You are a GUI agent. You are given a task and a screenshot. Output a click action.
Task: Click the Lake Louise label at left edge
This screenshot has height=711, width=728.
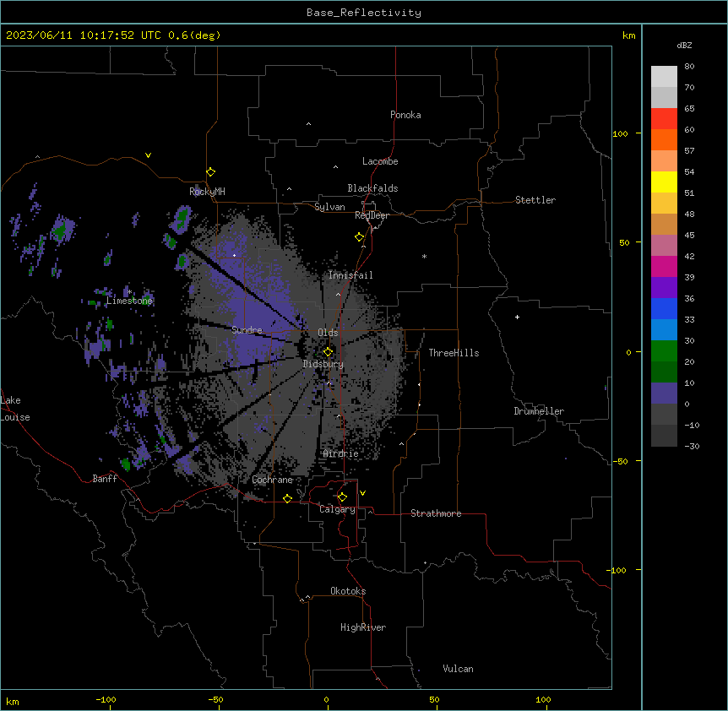(x=14, y=409)
